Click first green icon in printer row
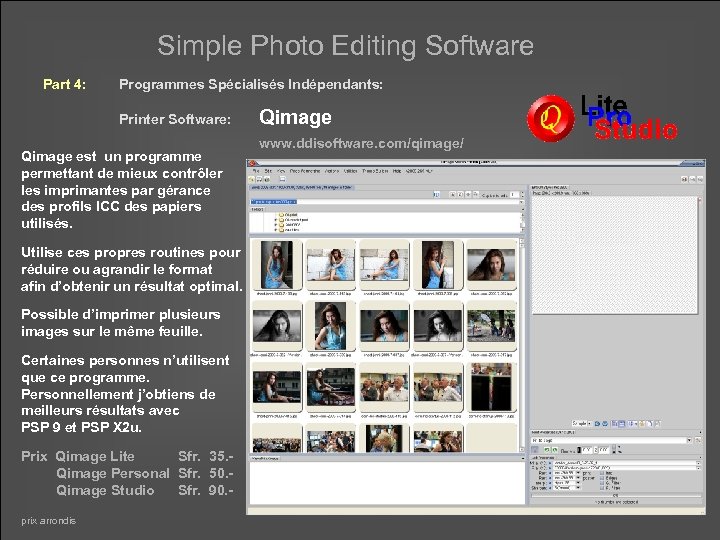Viewport: 720px width, 540px height. (x=547, y=450)
